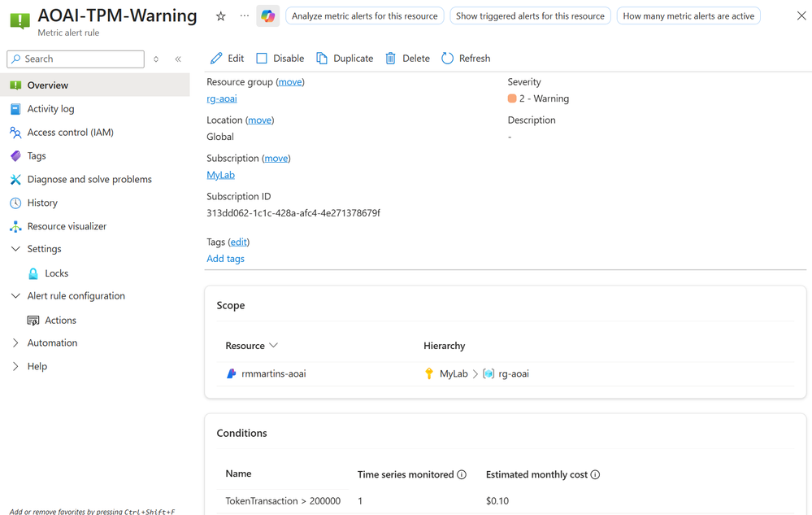This screenshot has height=515, width=812.
Task: Click the Estimated monthly cost info icon
Action: 595,474
